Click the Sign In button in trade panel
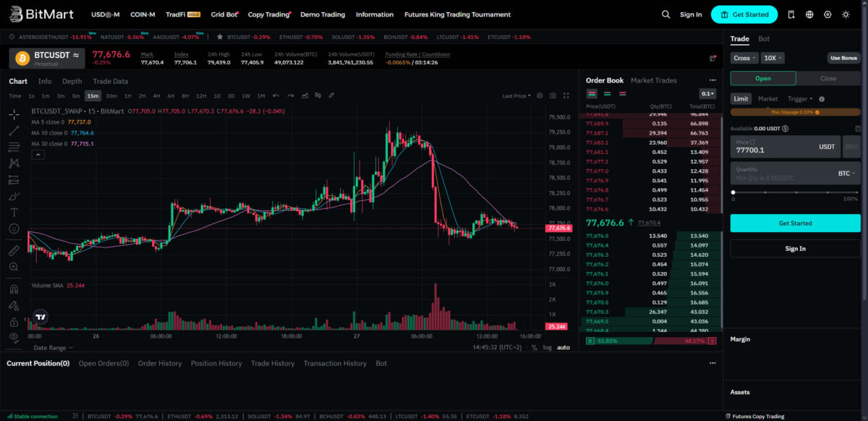This screenshot has height=421, width=868. 796,248
